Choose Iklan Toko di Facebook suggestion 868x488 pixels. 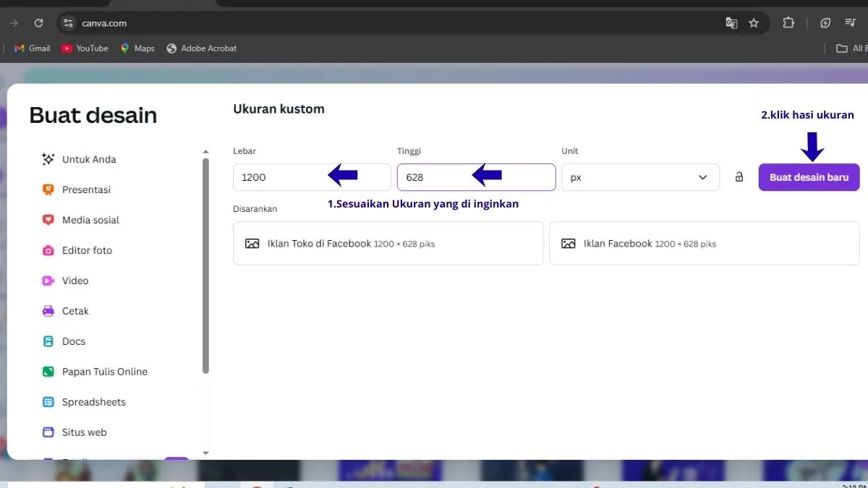(388, 244)
